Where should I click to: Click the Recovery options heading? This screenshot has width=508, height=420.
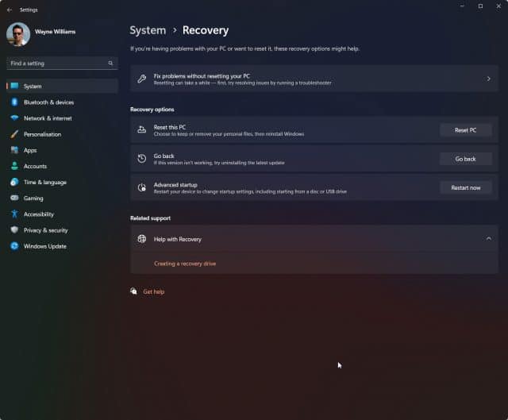click(152, 110)
